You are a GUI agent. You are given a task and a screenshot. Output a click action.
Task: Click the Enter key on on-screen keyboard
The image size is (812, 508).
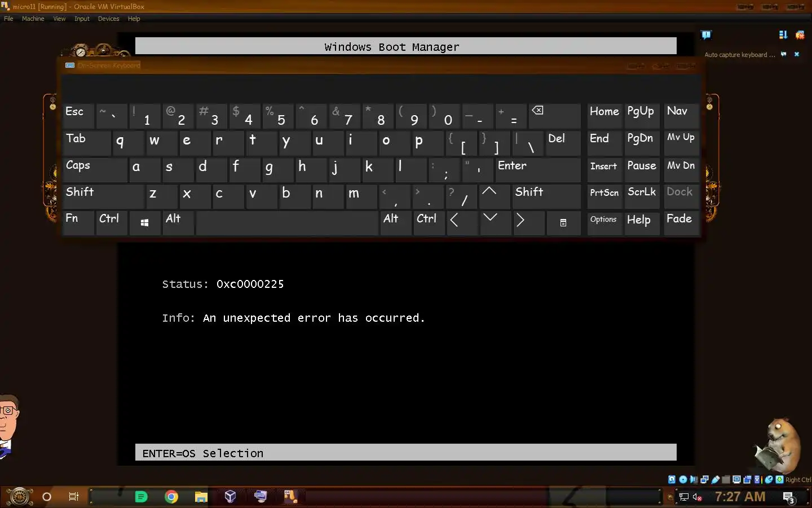[537, 169]
